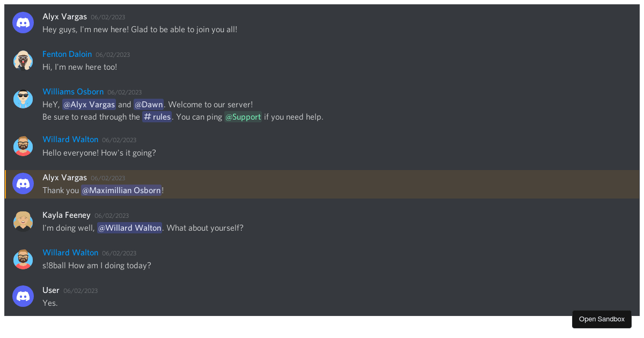Click the @Willard Walton mention
This screenshot has height=338, width=644.
click(x=129, y=227)
